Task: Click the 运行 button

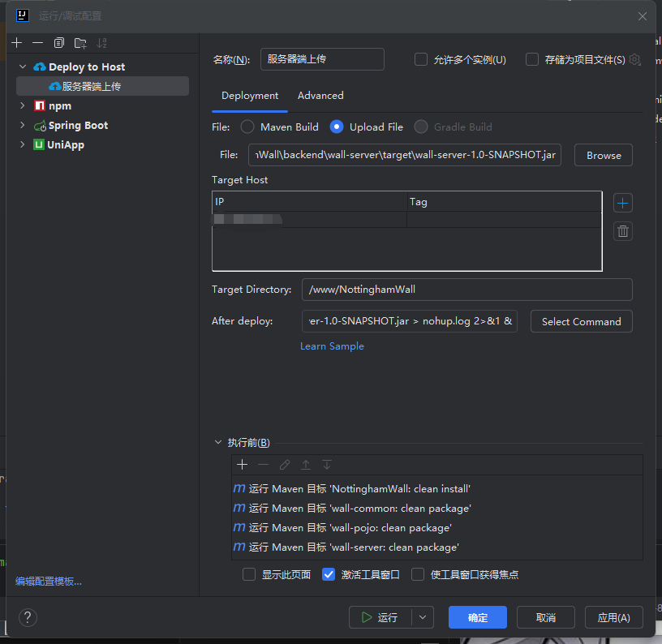Action: pyautogui.click(x=380, y=617)
